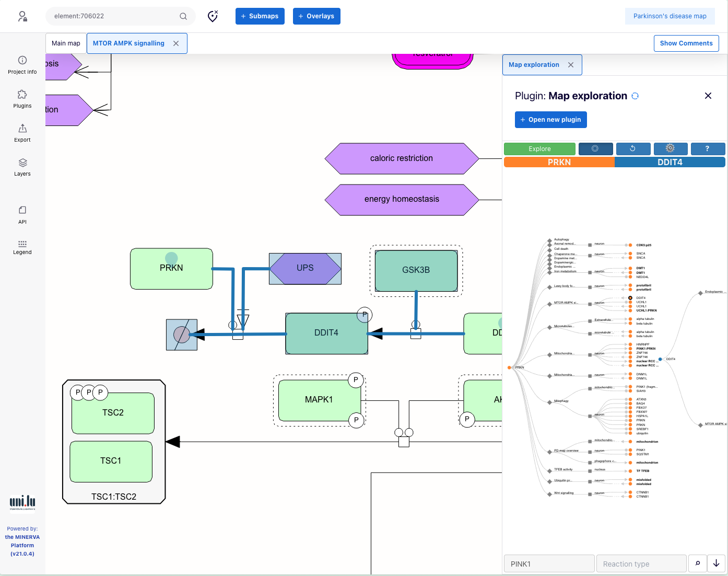
Task: Show the map Legend
Action: (x=22, y=247)
